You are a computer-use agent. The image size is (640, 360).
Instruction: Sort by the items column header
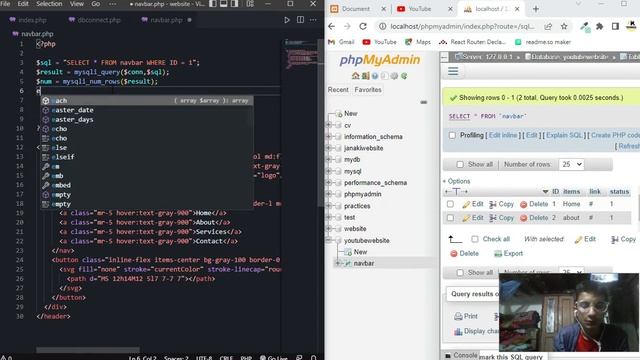[x=571, y=191]
